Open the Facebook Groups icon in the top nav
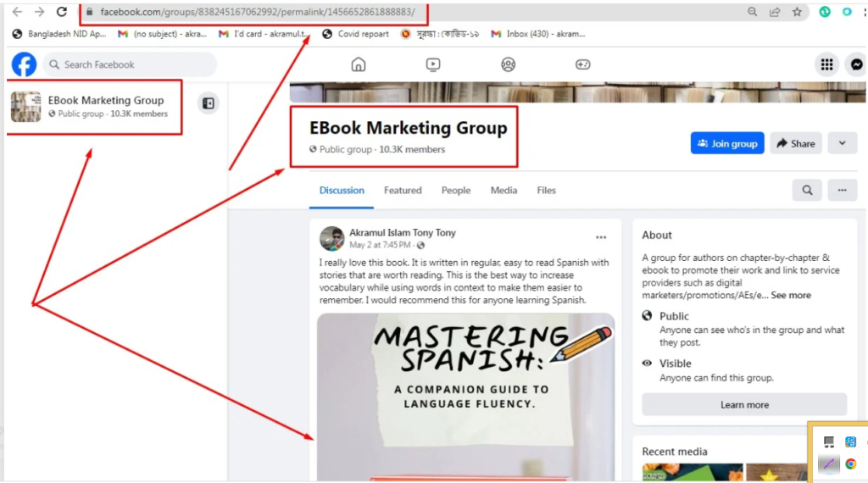This screenshot has width=868, height=483. point(509,64)
